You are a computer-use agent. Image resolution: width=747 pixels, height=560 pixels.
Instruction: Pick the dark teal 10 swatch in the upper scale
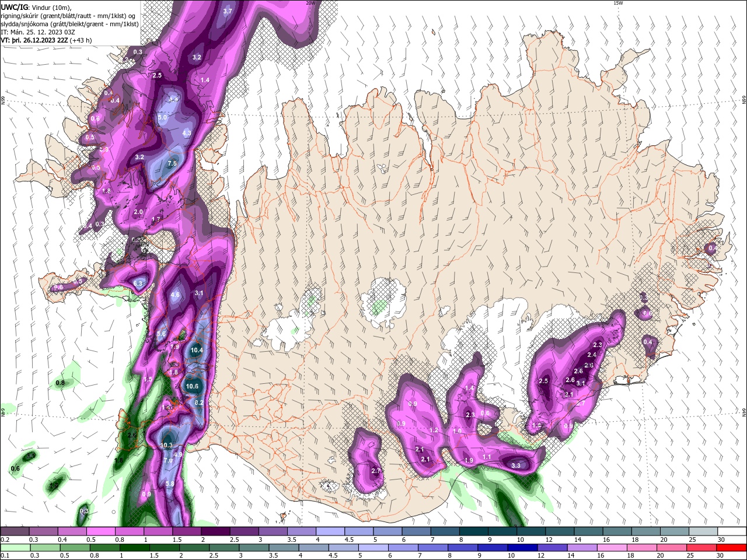[531, 531]
